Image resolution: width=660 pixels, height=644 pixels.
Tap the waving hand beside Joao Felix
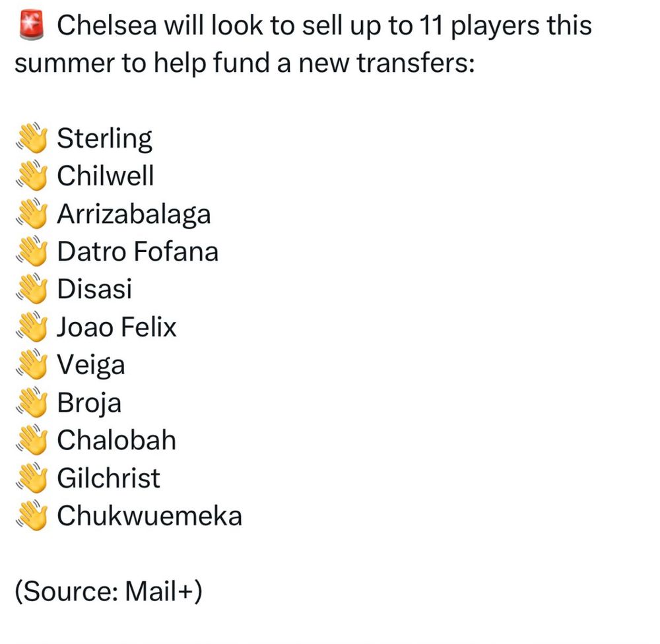pyautogui.click(x=32, y=327)
